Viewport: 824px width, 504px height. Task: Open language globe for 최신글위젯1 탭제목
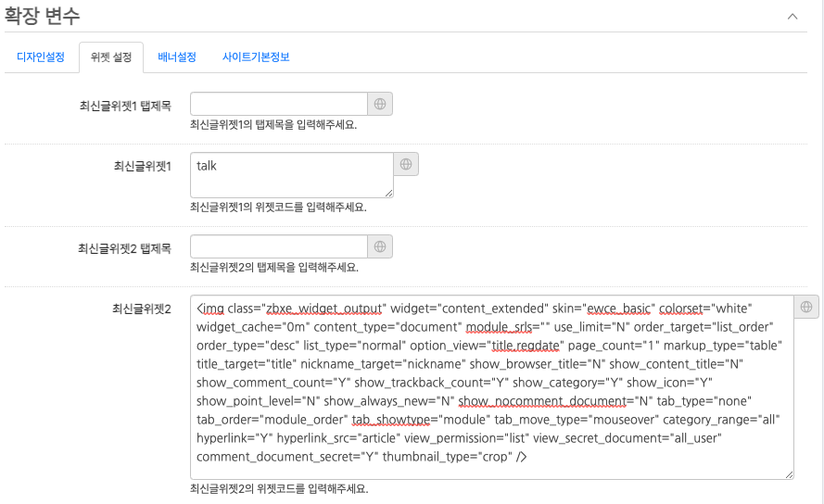380,104
